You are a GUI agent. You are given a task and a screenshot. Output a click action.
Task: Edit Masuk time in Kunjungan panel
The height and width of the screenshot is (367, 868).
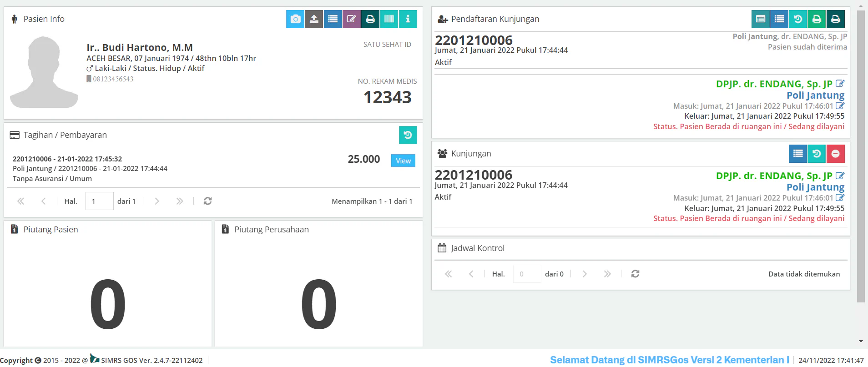tap(840, 197)
